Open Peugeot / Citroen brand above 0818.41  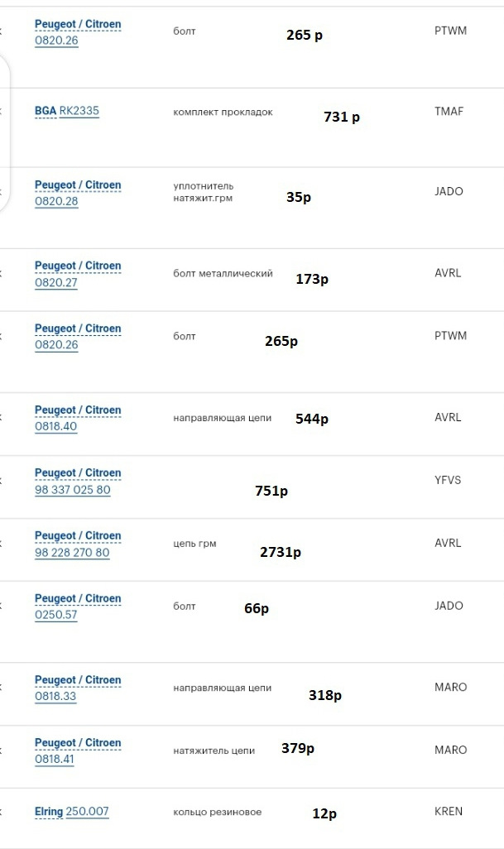click(x=78, y=743)
